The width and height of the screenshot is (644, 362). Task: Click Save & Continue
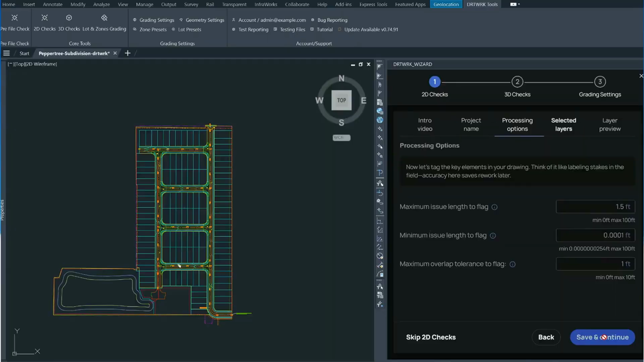tap(602, 337)
